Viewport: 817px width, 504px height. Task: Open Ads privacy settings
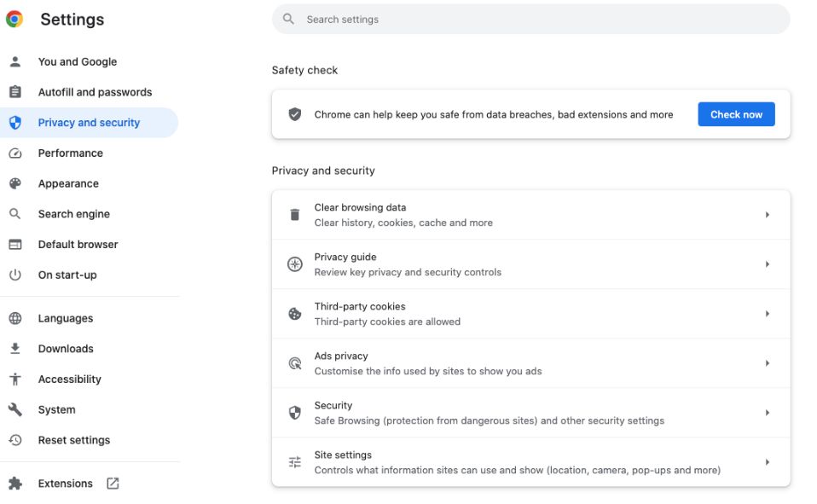[x=531, y=363]
